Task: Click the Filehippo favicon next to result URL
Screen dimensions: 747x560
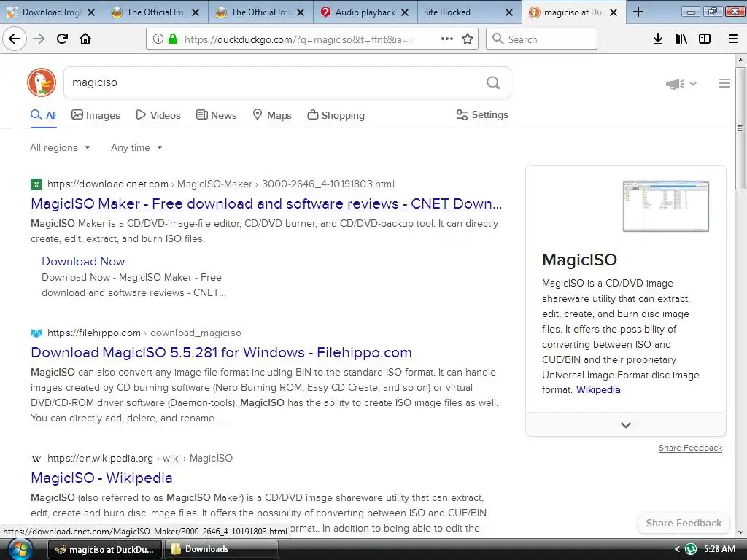Action: click(36, 332)
